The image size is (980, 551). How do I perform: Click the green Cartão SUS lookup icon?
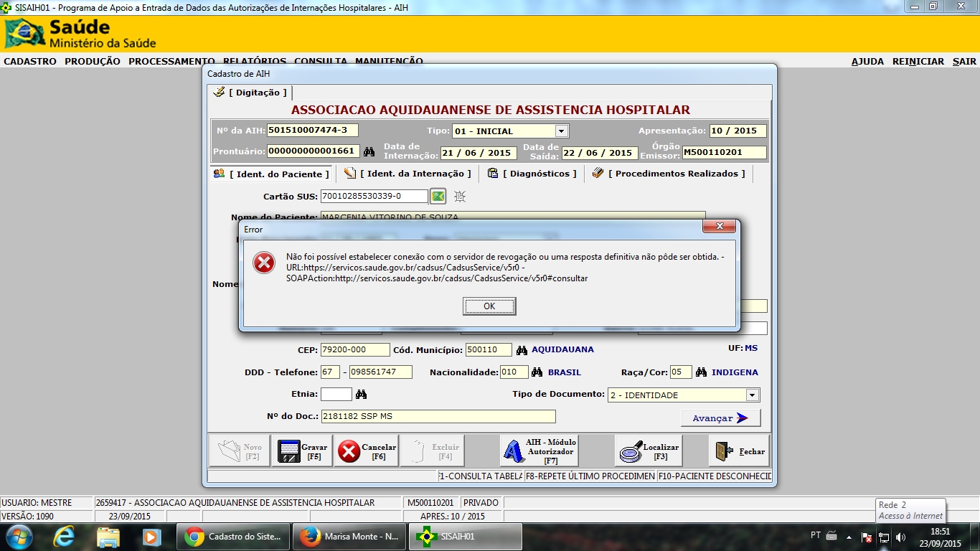(438, 196)
